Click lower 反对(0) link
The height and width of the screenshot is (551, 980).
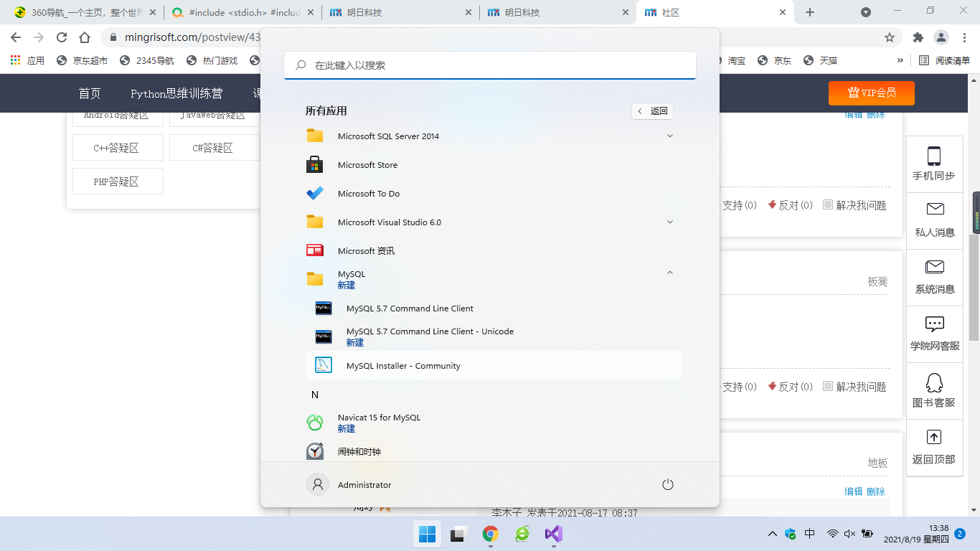click(790, 387)
